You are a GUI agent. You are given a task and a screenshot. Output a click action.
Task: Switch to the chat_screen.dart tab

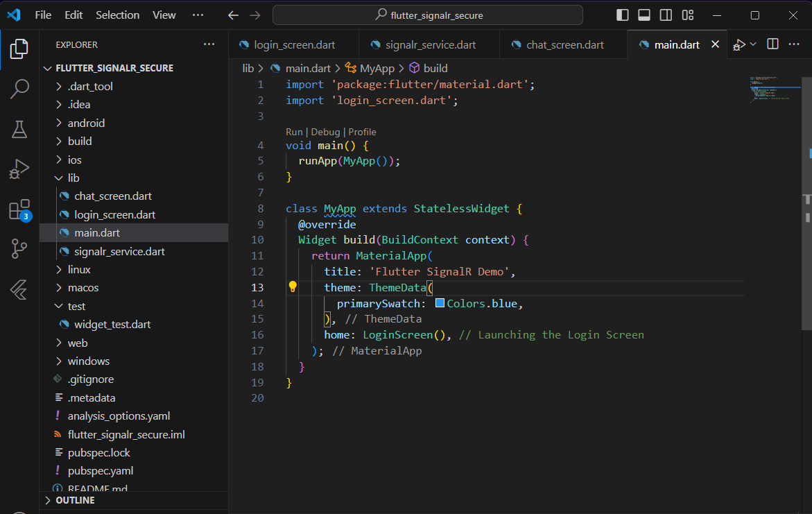[x=564, y=44]
